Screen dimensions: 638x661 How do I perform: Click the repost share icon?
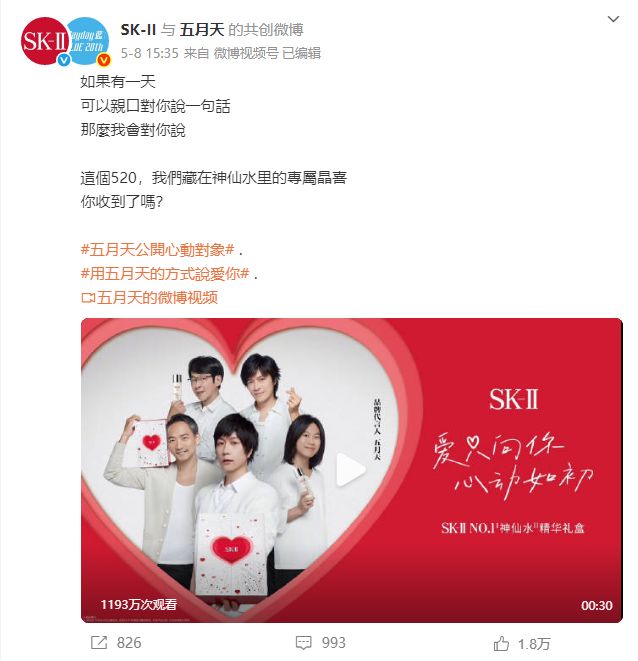click(99, 642)
